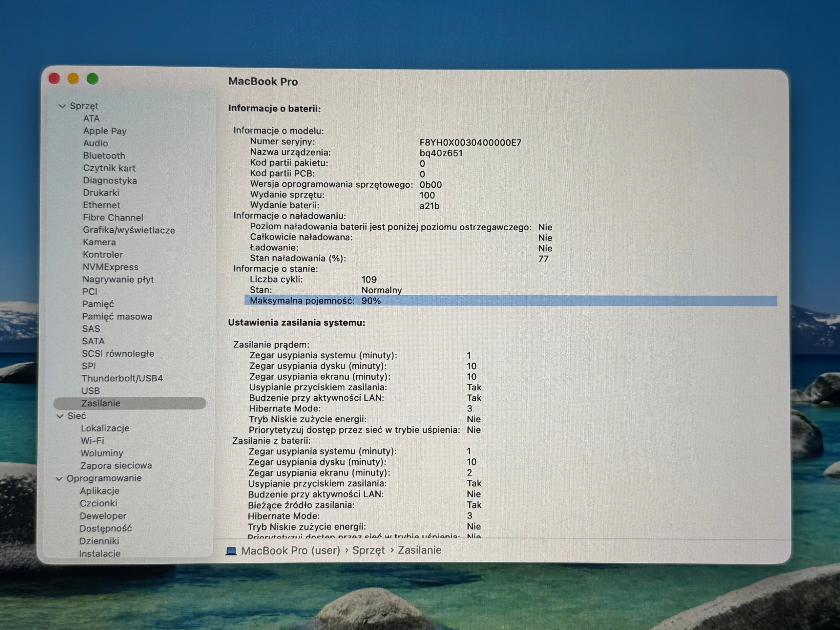Select SPI in the sidebar
840x630 pixels.
point(89,366)
